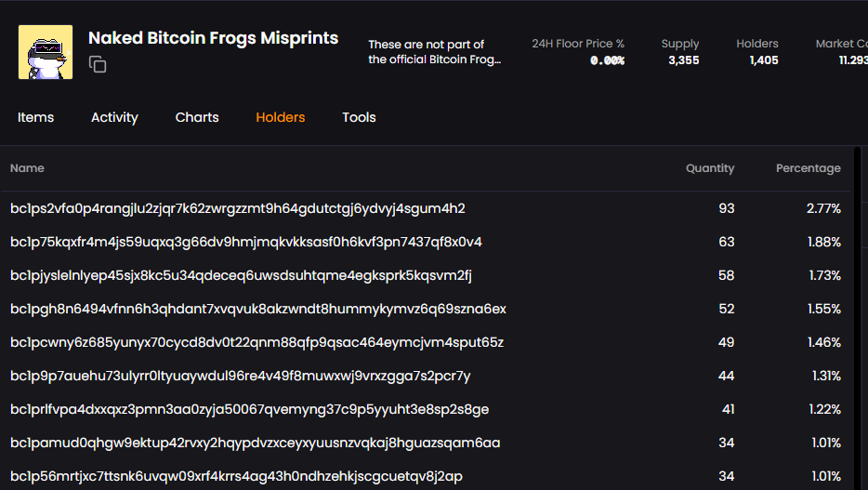Open the Charts tab
868x490 pixels.
197,117
